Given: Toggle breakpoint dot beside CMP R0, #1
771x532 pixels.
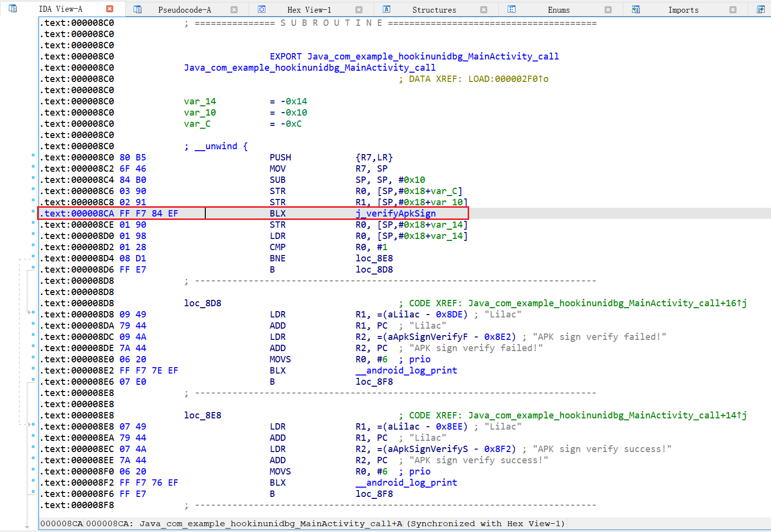Looking at the screenshot, I should [33, 245].
